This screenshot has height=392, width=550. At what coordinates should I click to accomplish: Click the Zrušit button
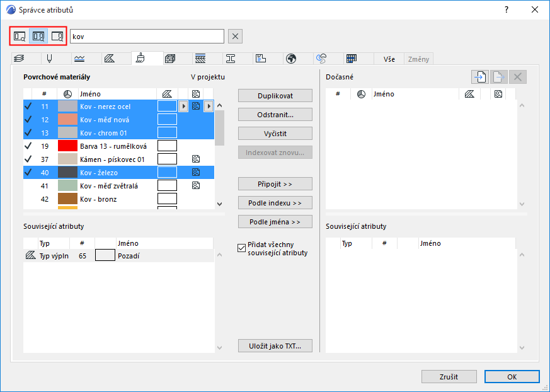click(x=449, y=377)
